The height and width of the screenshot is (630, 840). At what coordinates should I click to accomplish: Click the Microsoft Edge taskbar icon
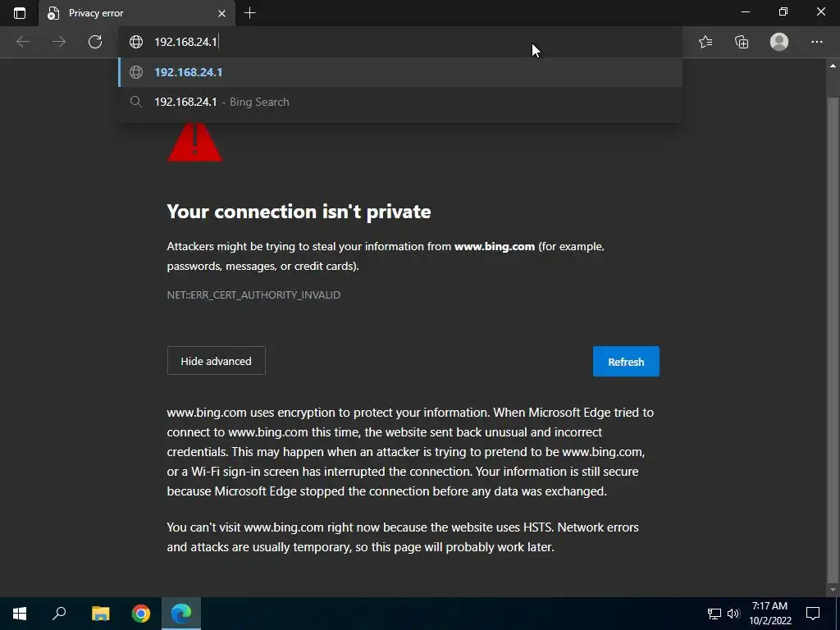[181, 614]
